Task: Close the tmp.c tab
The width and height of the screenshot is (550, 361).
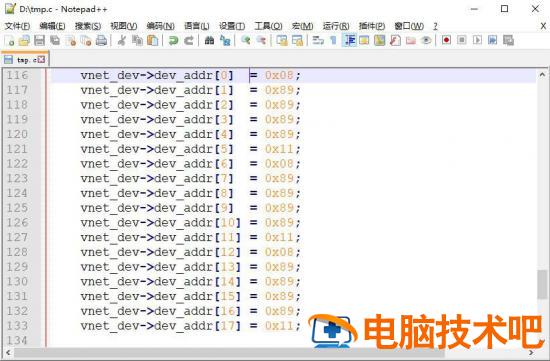Action: click(x=41, y=60)
